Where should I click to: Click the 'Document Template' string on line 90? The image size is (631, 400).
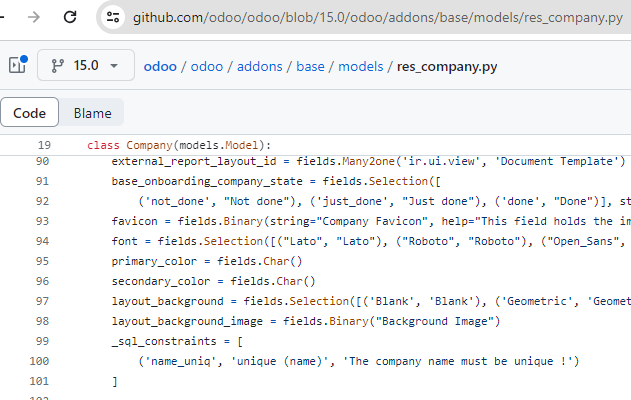[557, 161]
